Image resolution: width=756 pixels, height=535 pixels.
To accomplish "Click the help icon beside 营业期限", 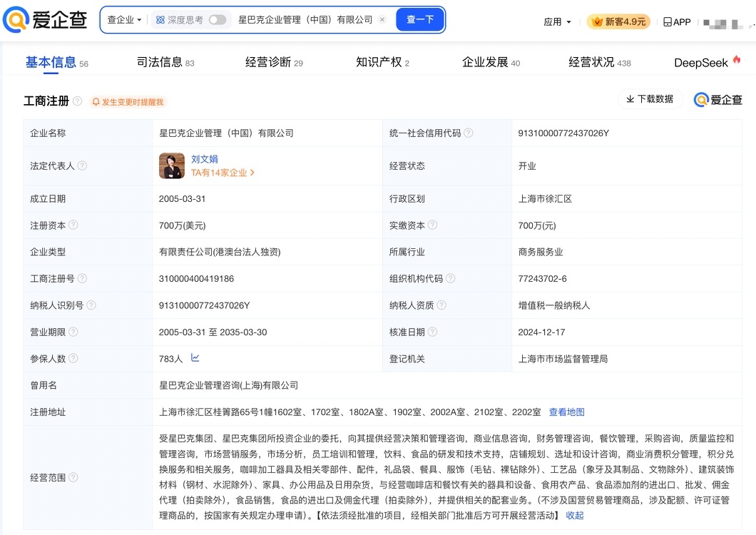I will point(73,332).
